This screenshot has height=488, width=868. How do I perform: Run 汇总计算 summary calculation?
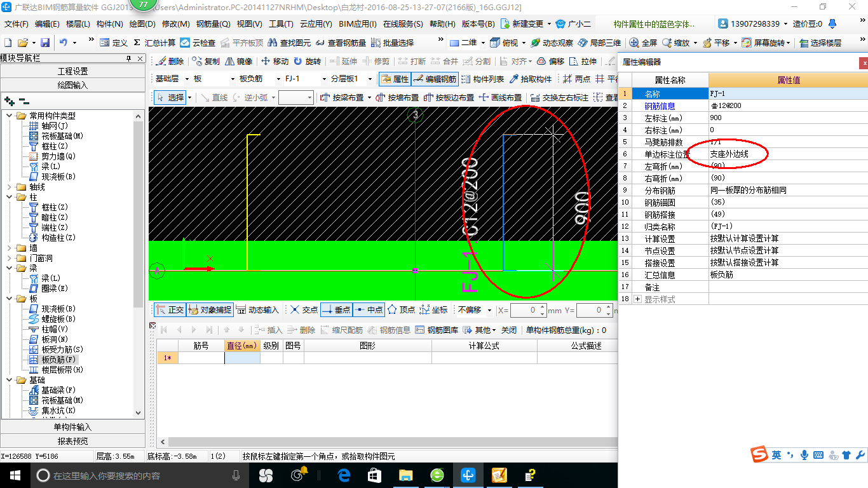coord(154,43)
